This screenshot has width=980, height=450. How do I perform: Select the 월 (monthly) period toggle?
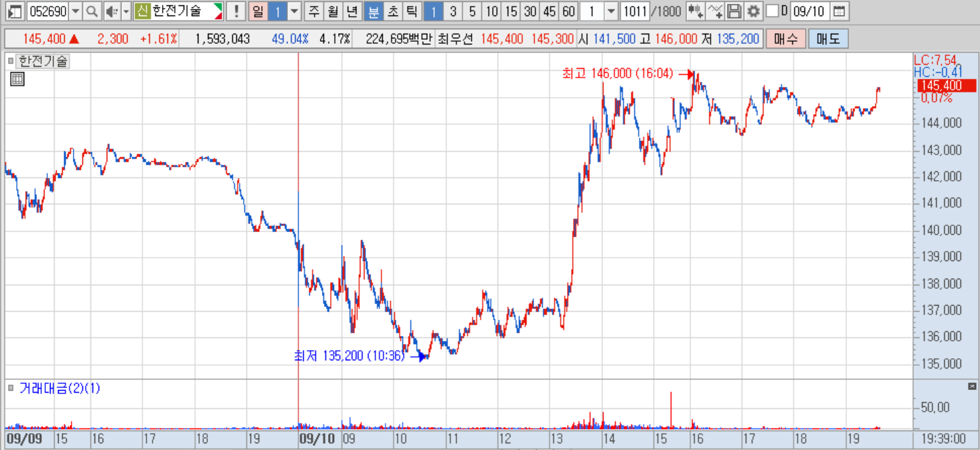pos(333,11)
